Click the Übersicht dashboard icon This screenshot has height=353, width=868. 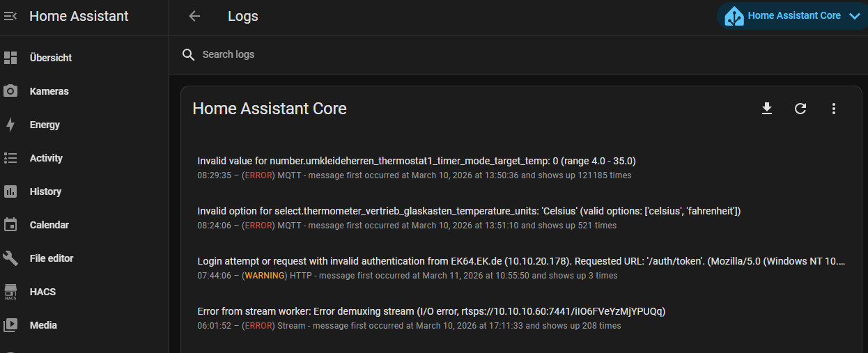(x=10, y=58)
